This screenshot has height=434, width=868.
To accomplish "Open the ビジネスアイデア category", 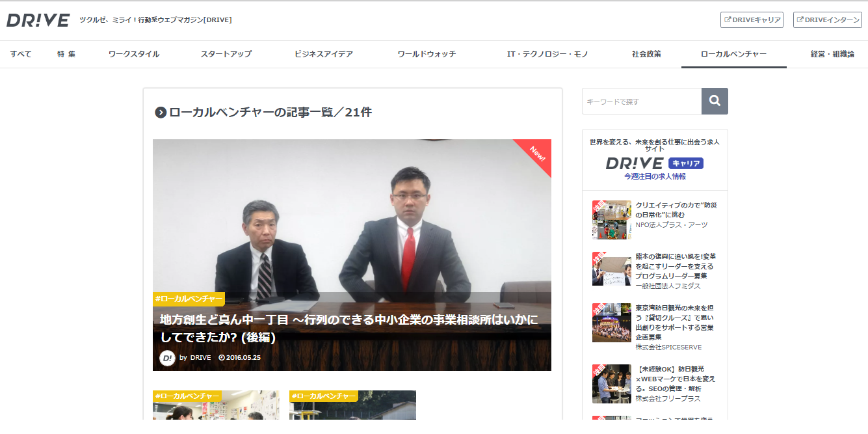I will tap(324, 54).
